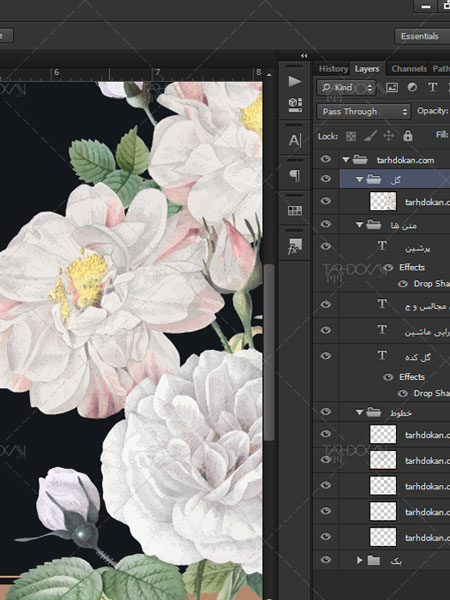Click the folder icon of متن ها group
Screen dimensions: 450x600
click(x=373, y=225)
